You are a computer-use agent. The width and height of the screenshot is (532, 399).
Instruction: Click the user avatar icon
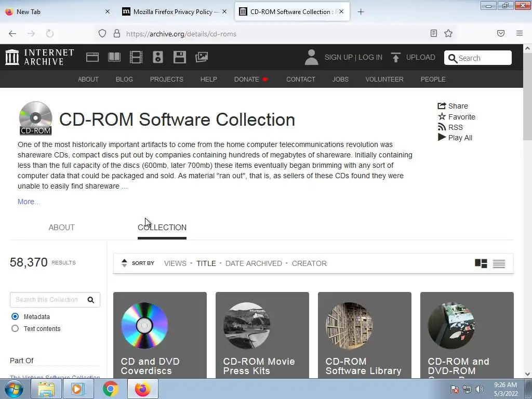pyautogui.click(x=311, y=57)
